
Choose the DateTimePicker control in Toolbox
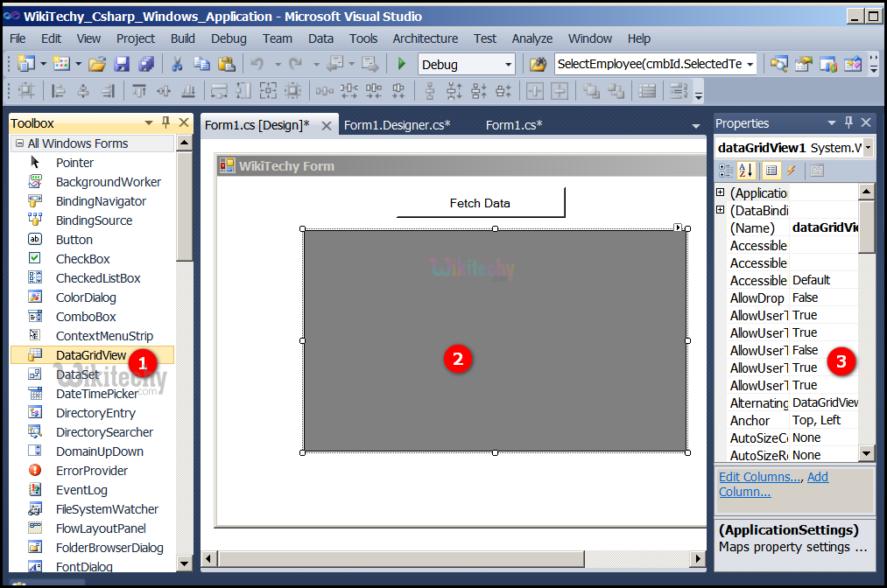(x=96, y=394)
